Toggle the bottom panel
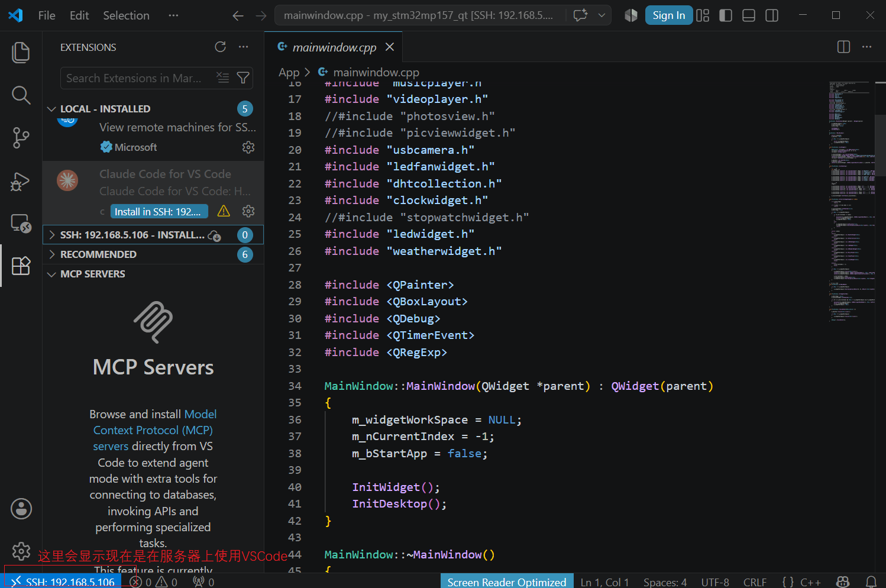The width and height of the screenshot is (886, 588). click(749, 15)
